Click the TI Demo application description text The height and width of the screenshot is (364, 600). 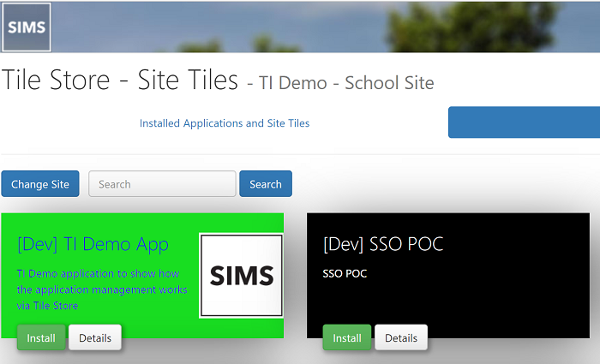pyautogui.click(x=102, y=289)
